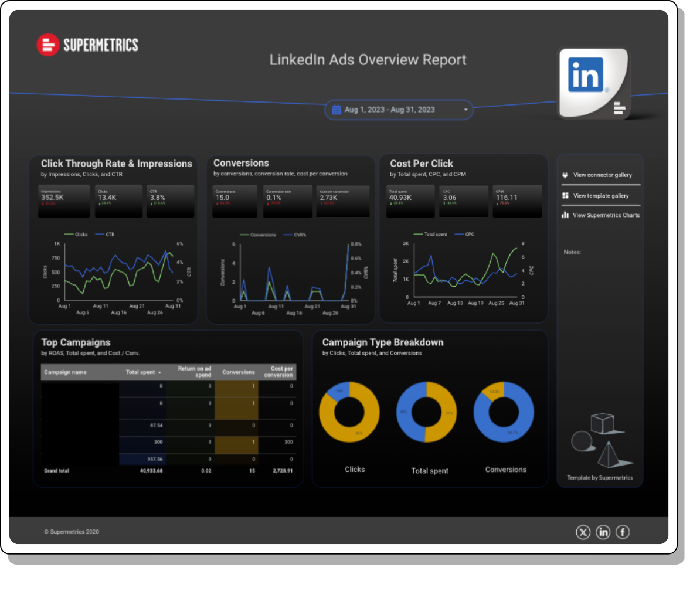Viewport: 700px width, 598px height.
Task: Click the Supermetrics Charts bar icon
Action: (x=565, y=215)
